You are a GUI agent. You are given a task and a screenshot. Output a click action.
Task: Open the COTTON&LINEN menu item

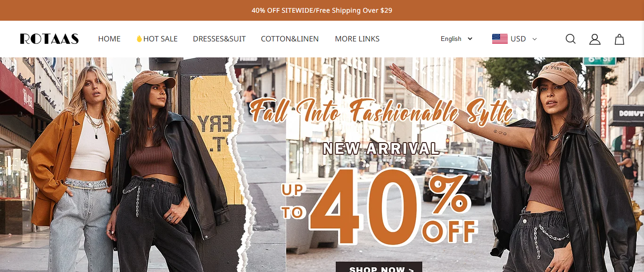pyautogui.click(x=290, y=39)
